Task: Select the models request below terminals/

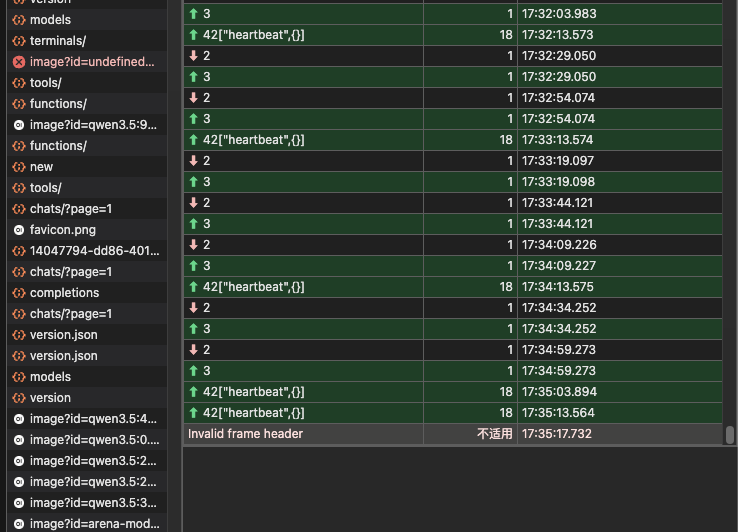Action: pyautogui.click(x=50, y=377)
